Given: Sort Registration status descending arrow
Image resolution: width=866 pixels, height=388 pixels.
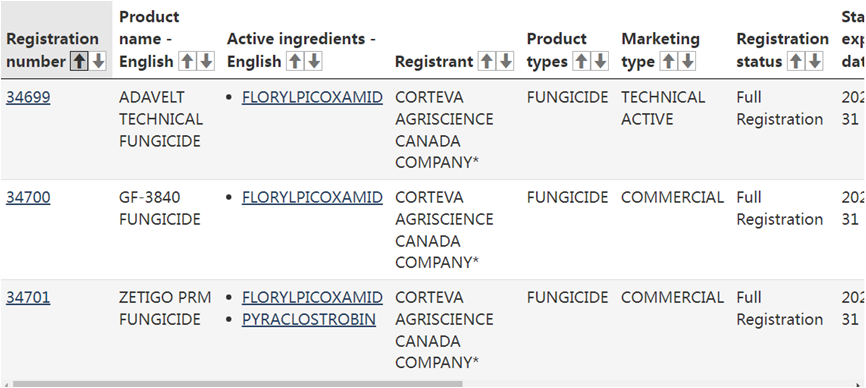Looking at the screenshot, I should click(814, 61).
